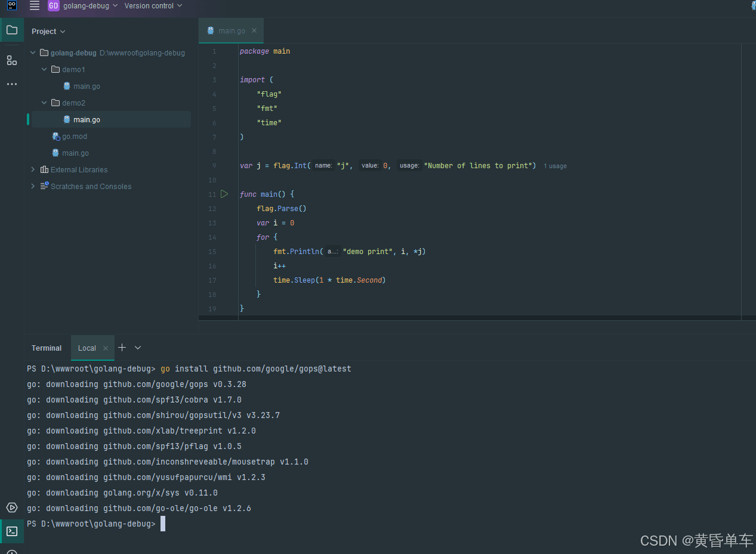
Task: Click the Project folder tool window icon
Action: [x=12, y=30]
